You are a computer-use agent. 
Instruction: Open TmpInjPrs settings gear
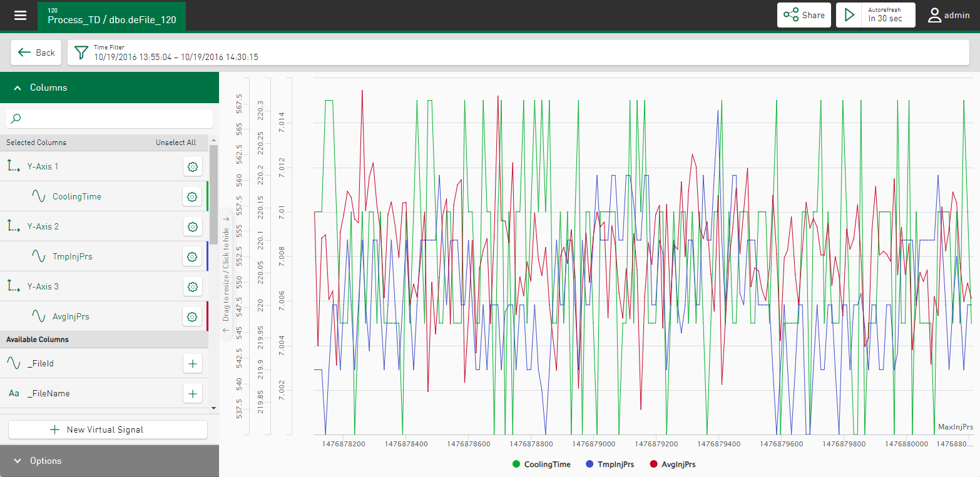click(192, 256)
